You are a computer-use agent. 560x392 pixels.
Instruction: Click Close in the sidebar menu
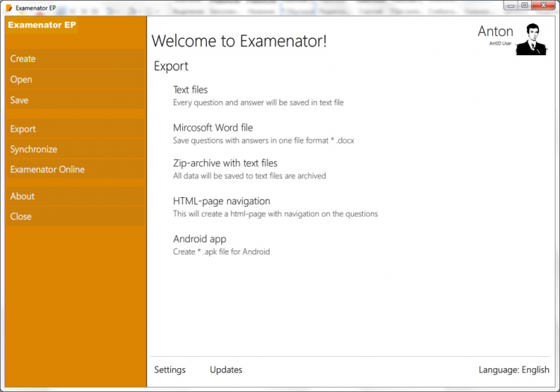pyautogui.click(x=75, y=217)
